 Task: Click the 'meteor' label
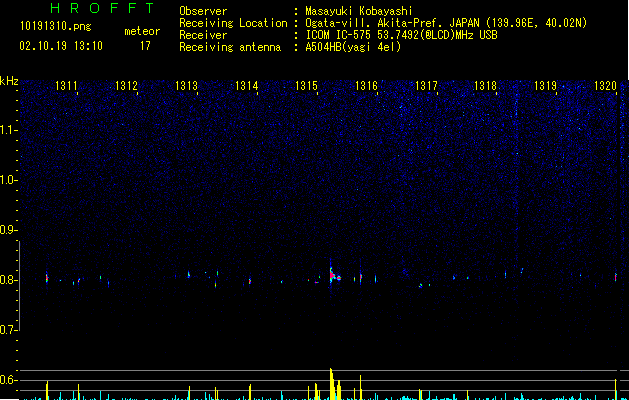pyautogui.click(x=142, y=31)
